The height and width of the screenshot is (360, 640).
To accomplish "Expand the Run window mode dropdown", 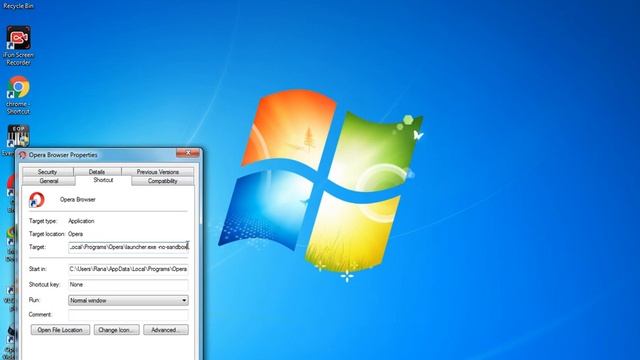I will pos(129,300).
